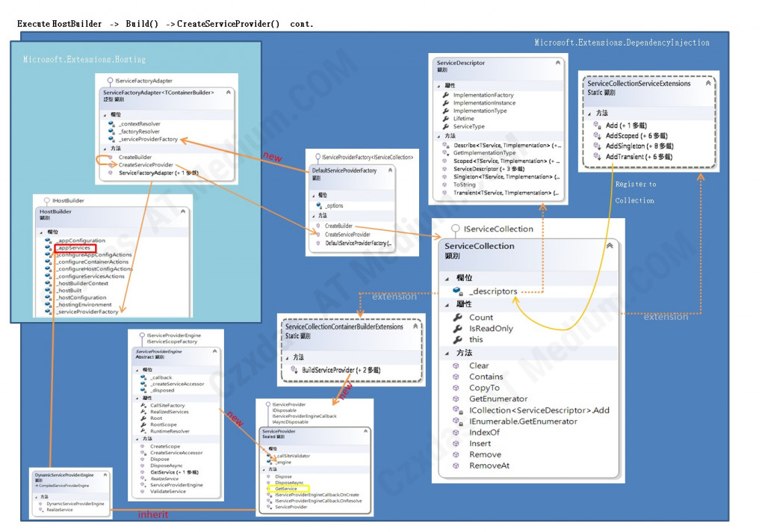Select the GetImplementationType method
Screen dimensions: 765x532
tap(484, 152)
